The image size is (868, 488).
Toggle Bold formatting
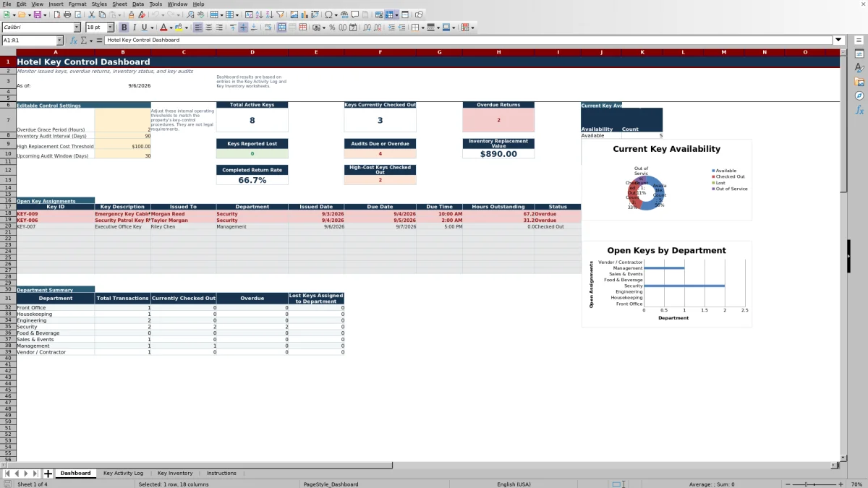click(124, 27)
